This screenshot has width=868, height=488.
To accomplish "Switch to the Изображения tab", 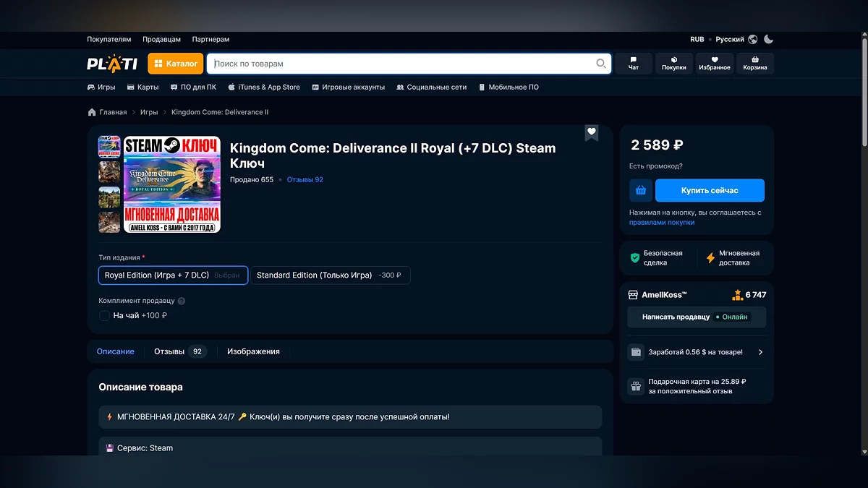I will point(253,351).
